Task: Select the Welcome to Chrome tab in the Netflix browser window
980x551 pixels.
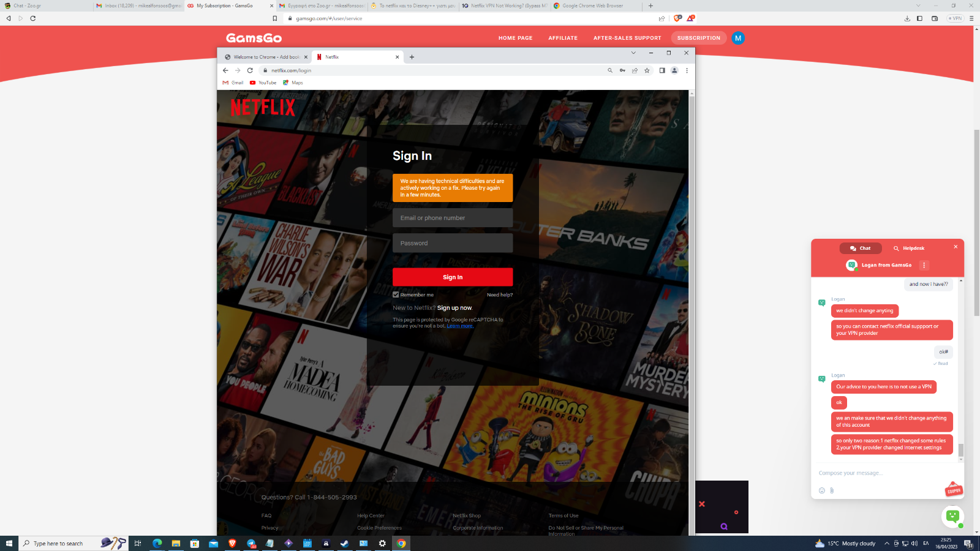Action: [x=265, y=57]
